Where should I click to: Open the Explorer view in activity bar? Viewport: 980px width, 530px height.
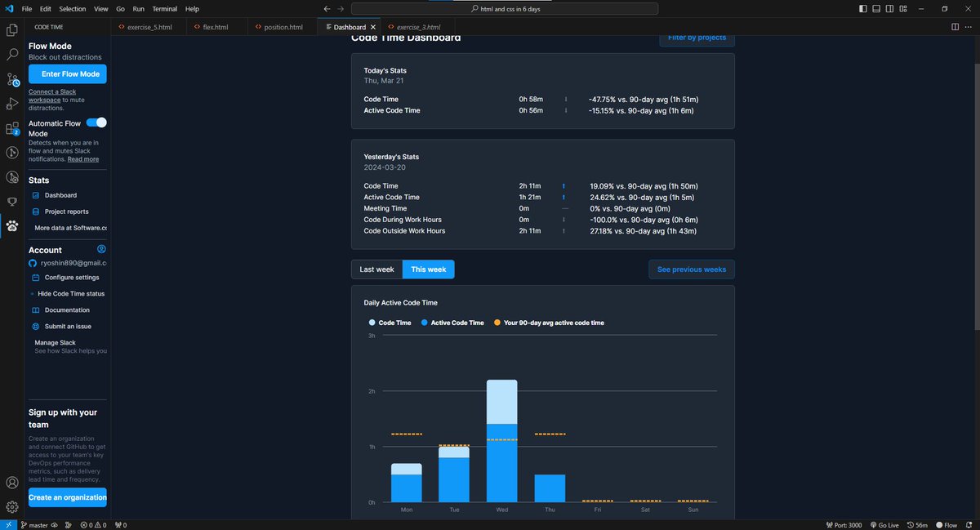coord(12,30)
